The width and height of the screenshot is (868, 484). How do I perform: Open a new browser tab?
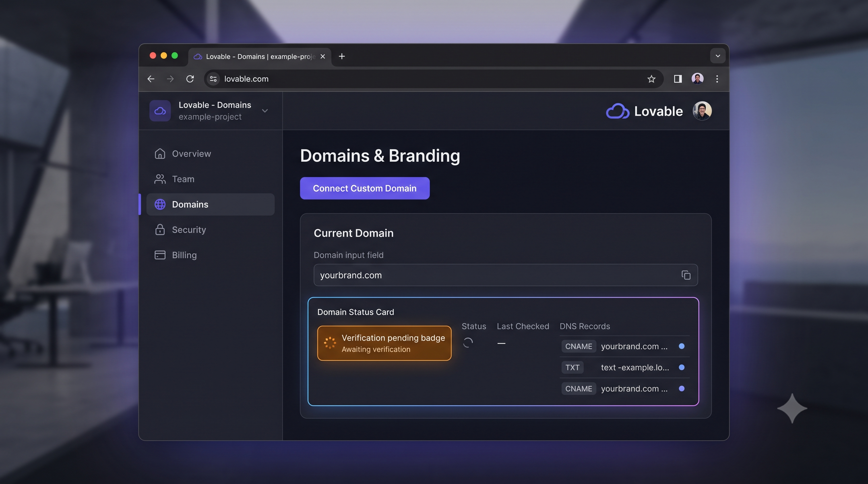[x=342, y=56]
